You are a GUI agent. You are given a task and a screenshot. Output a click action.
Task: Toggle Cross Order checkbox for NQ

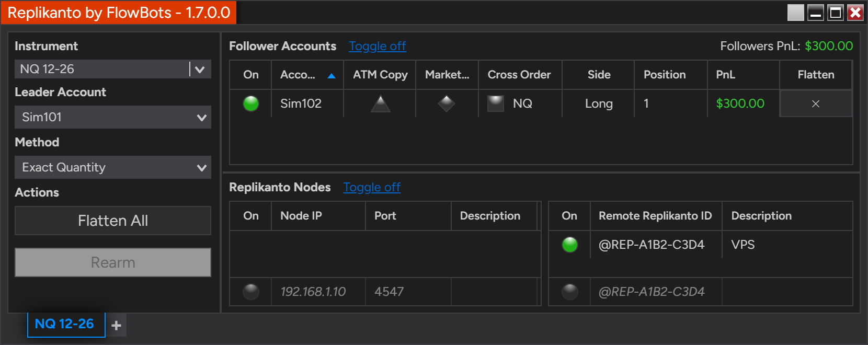click(x=496, y=103)
